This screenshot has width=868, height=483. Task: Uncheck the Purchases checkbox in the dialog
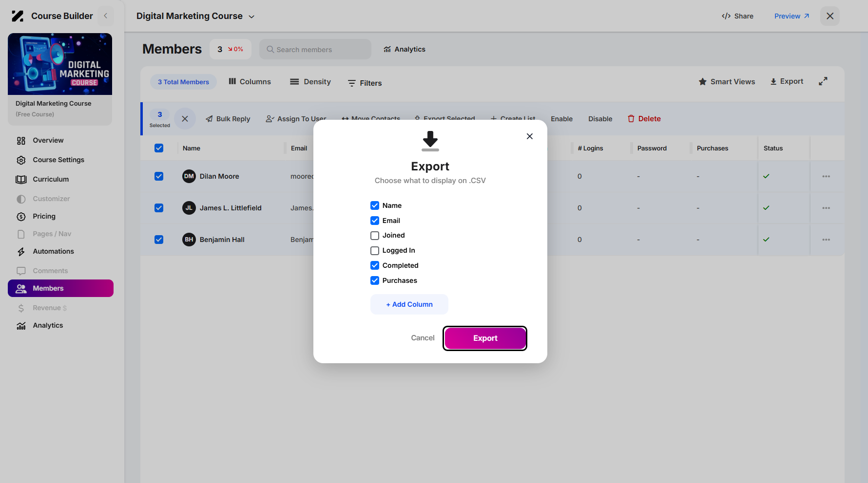(375, 280)
